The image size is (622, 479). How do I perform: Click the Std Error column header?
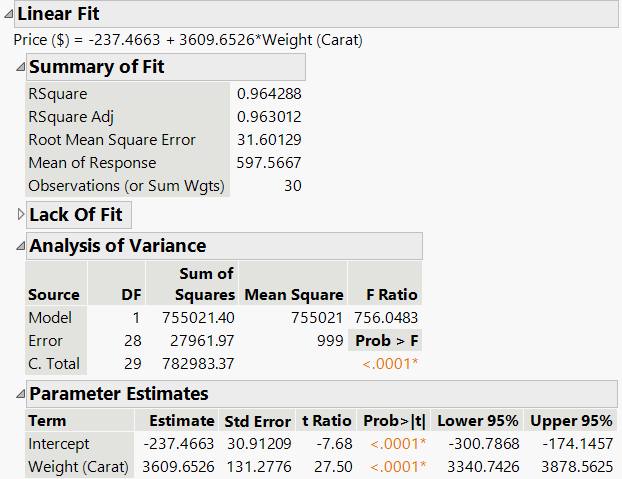[257, 422]
